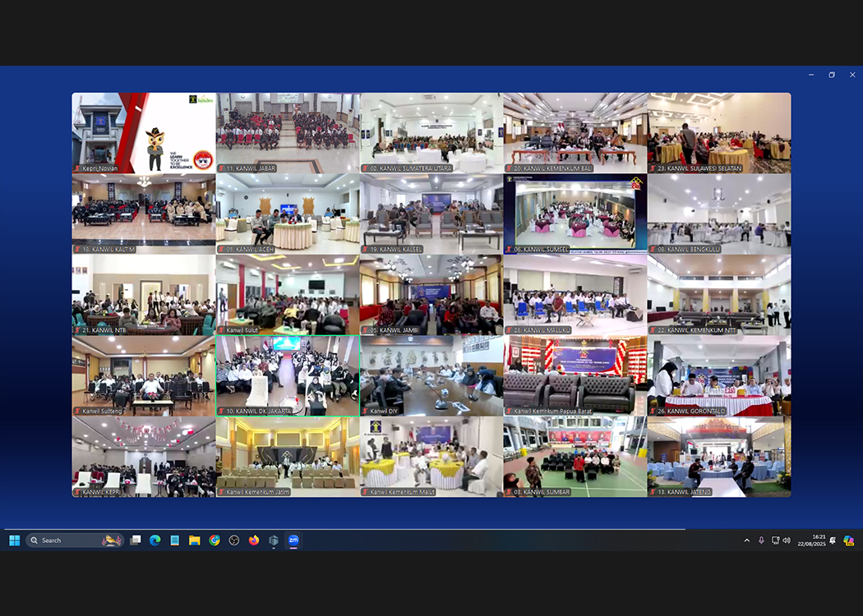The height and width of the screenshot is (616, 863).
Task: Open Firefox from the taskbar
Action: coord(254,540)
